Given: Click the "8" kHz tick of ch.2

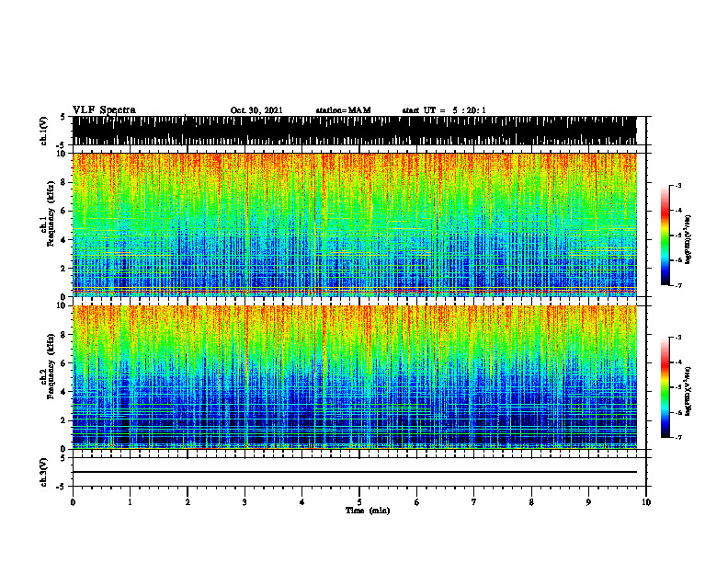Looking at the screenshot, I should pos(64,335).
